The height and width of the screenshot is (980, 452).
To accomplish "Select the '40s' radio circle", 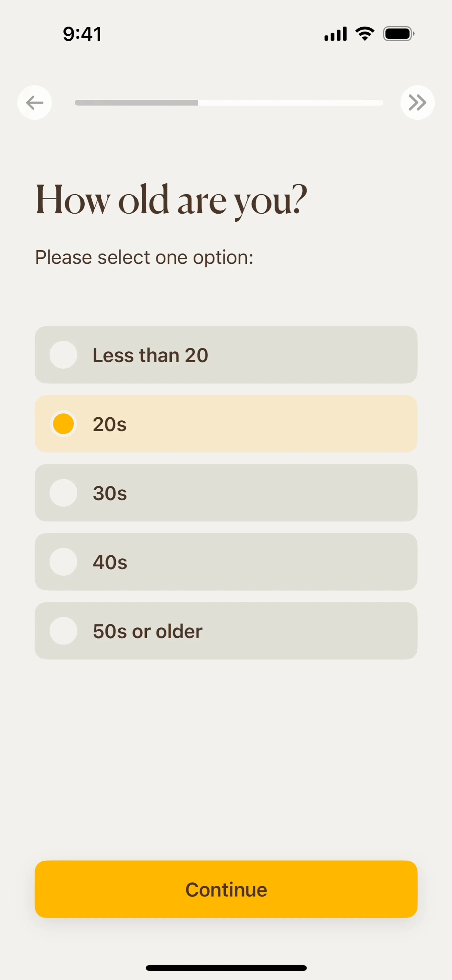I will point(64,562).
